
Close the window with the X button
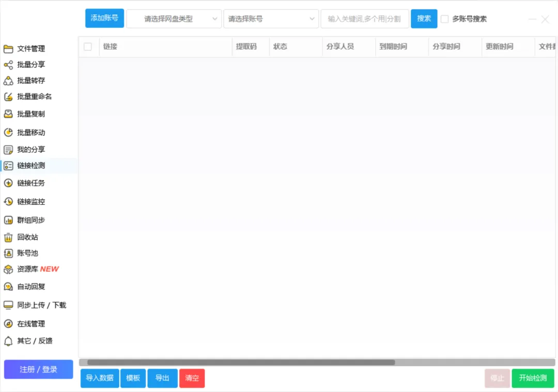tap(545, 19)
